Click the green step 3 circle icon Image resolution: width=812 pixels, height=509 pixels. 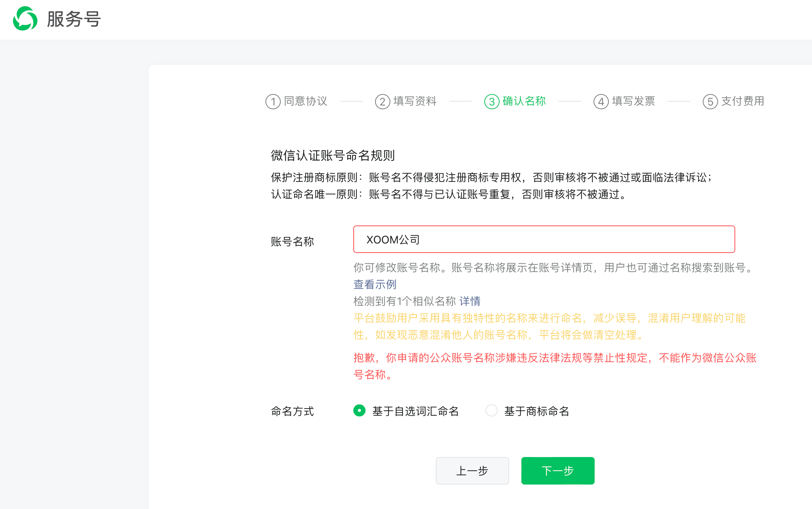(492, 102)
